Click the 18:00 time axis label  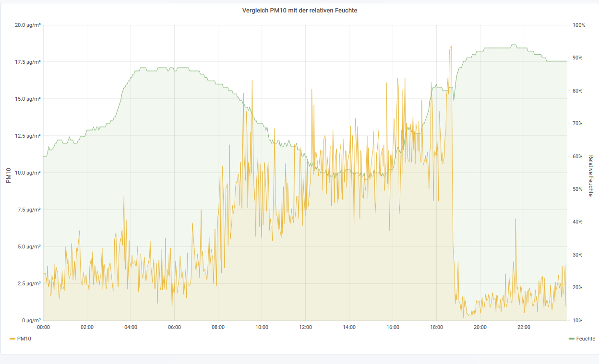pyautogui.click(x=436, y=327)
